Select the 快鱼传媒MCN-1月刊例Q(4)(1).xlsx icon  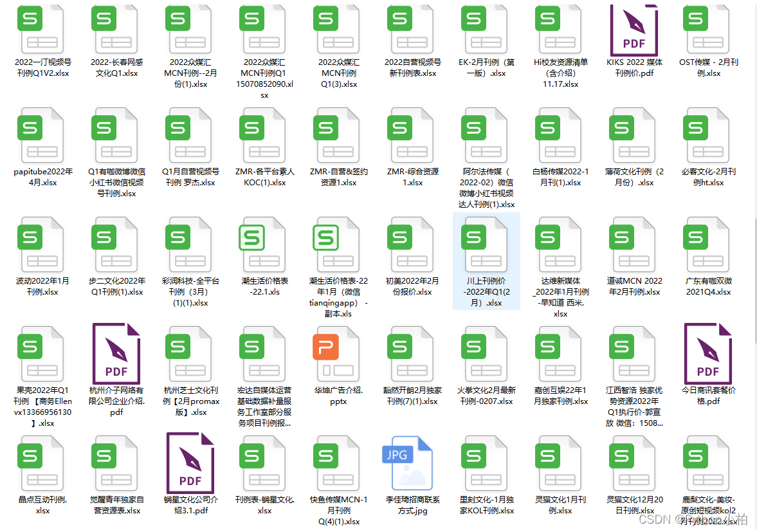pos(336,463)
